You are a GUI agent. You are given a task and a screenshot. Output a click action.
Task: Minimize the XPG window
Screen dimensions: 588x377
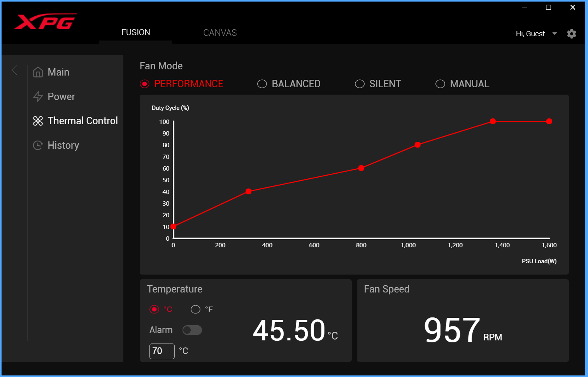pos(524,7)
